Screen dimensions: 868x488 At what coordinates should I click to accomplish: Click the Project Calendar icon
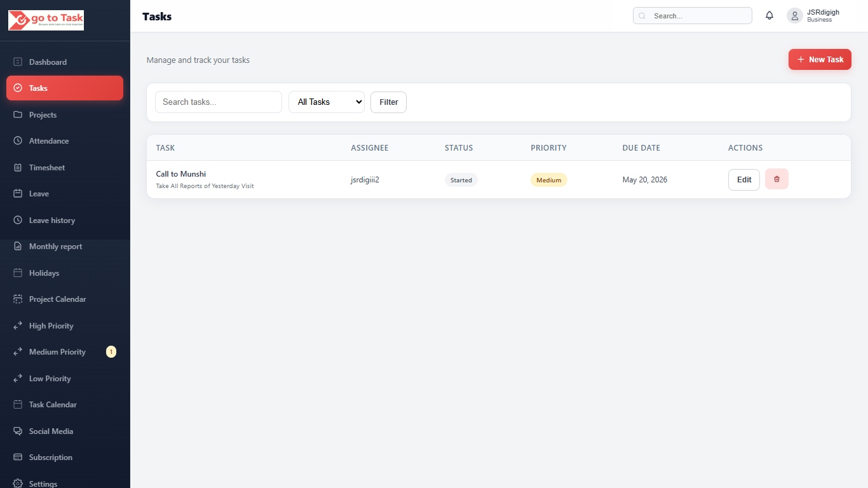(18, 299)
